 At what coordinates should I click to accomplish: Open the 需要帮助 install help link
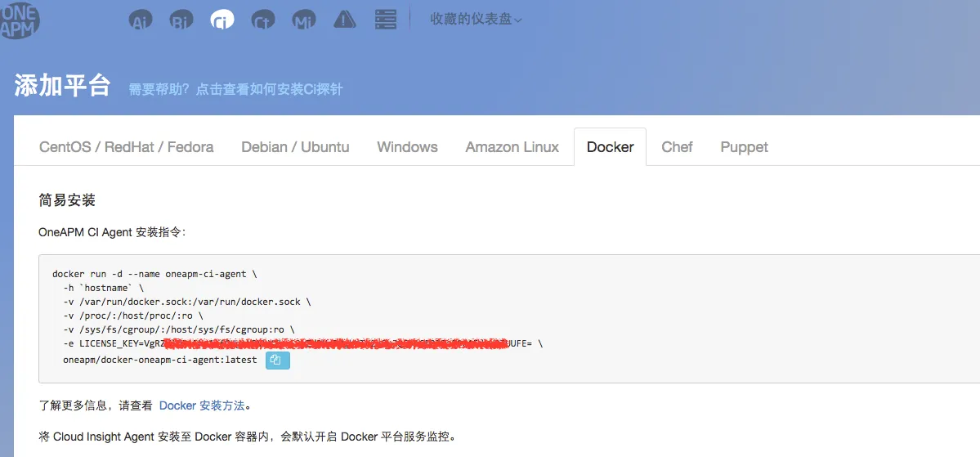235,89
